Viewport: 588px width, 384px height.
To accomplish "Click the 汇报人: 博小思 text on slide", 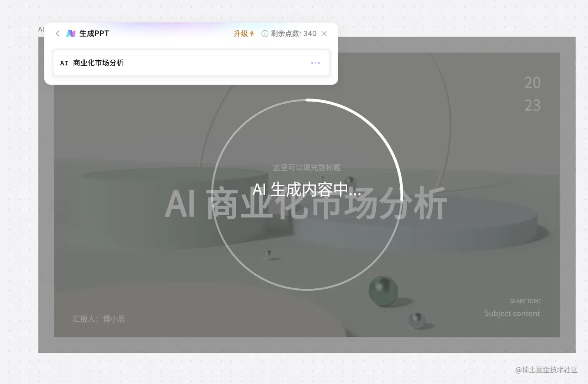I will tap(99, 319).
